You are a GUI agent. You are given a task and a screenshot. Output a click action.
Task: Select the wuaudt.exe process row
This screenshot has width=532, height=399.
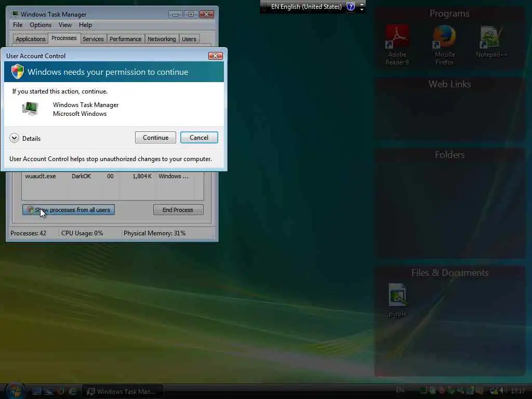[113, 176]
